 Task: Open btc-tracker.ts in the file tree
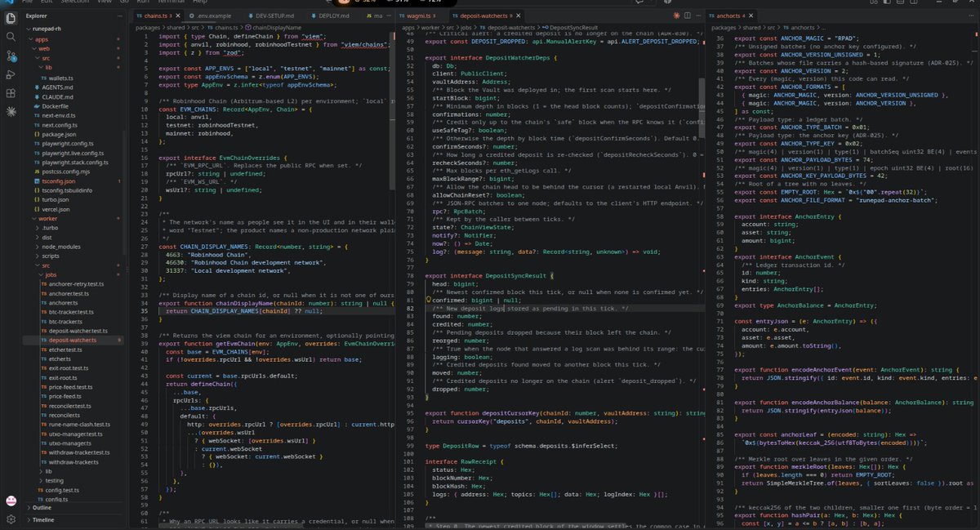68,322
